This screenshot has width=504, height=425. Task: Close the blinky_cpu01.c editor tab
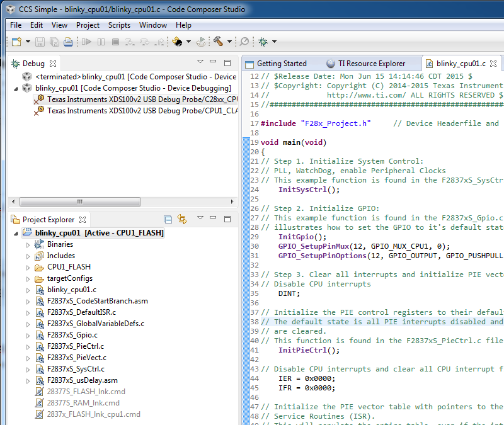click(493, 64)
